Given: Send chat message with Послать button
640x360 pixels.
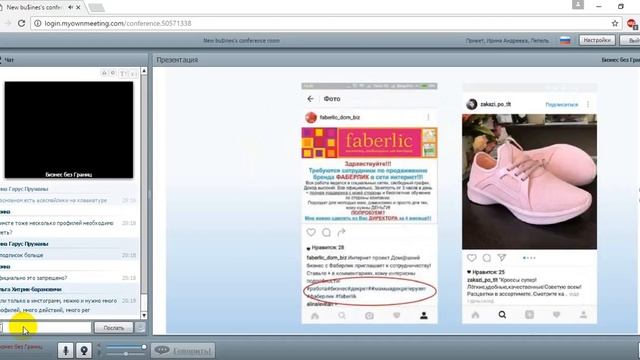Looking at the screenshot, I should coord(113,327).
